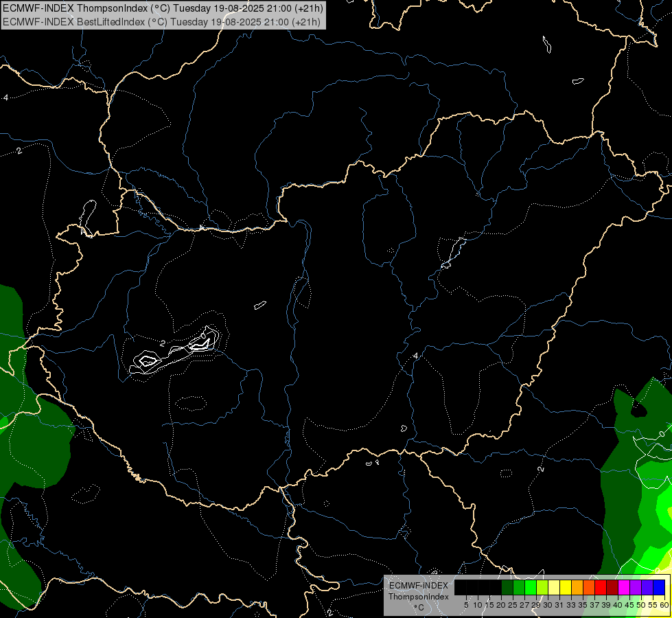Select the purple 45–50 legend swatch

tap(636, 587)
